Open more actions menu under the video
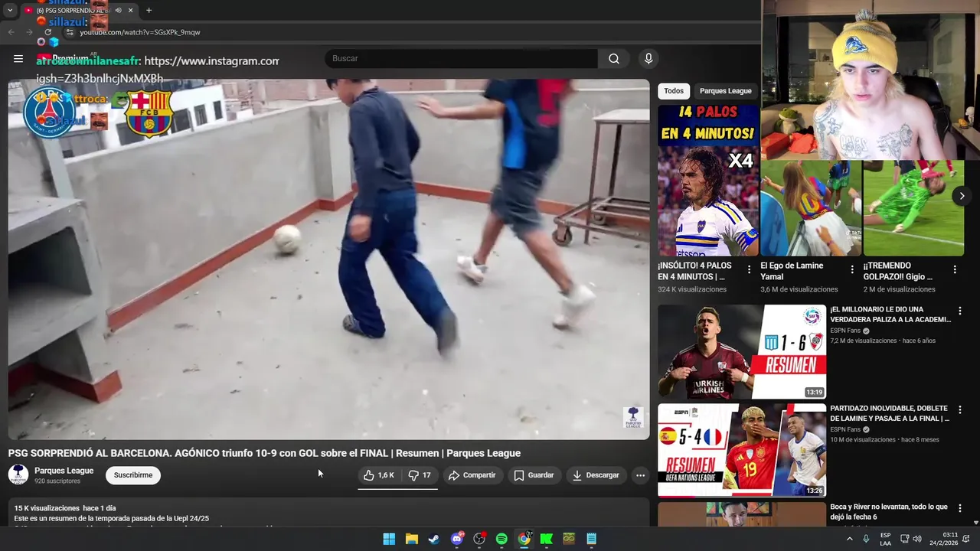Viewport: 980px width, 551px height. (x=640, y=475)
